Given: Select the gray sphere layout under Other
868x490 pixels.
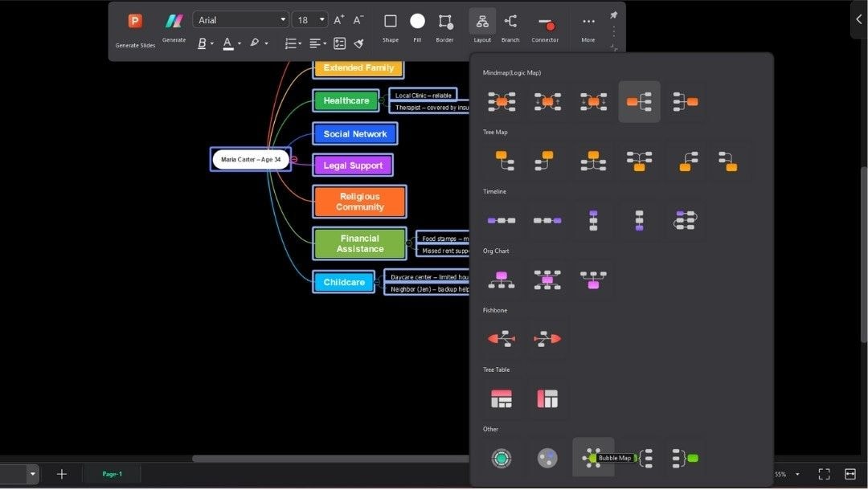Looking at the screenshot, I should coord(547,458).
